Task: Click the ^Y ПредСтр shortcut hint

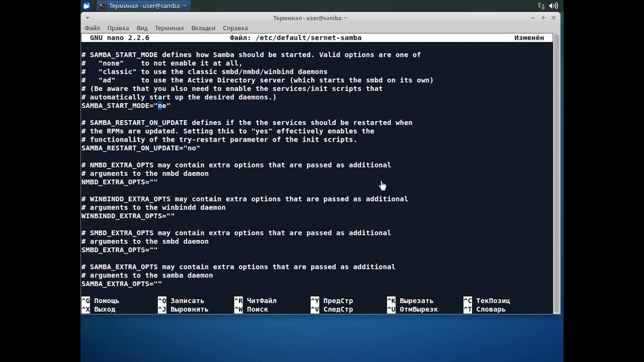Action: point(332,301)
